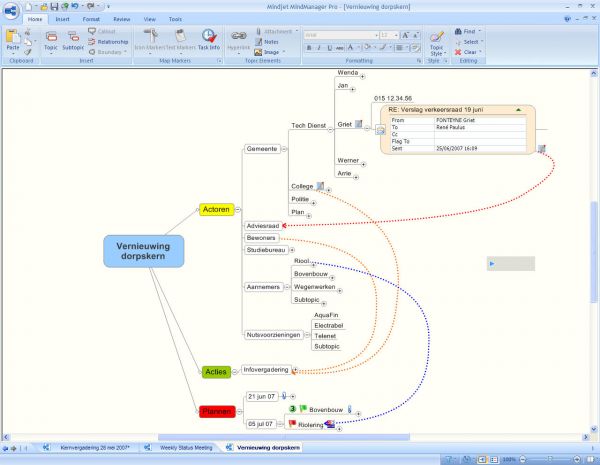Switch to Weekly Status Meeting map tab
The width and height of the screenshot is (600, 465).
point(186,447)
